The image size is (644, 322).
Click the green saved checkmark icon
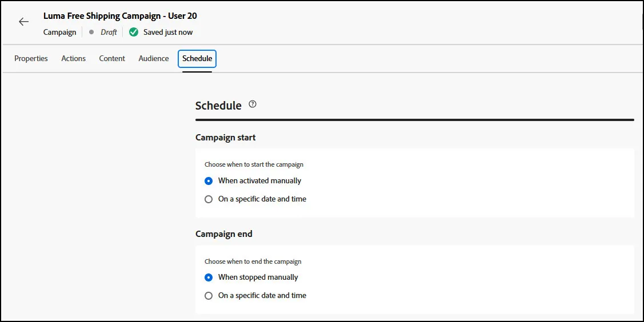pyautogui.click(x=134, y=32)
